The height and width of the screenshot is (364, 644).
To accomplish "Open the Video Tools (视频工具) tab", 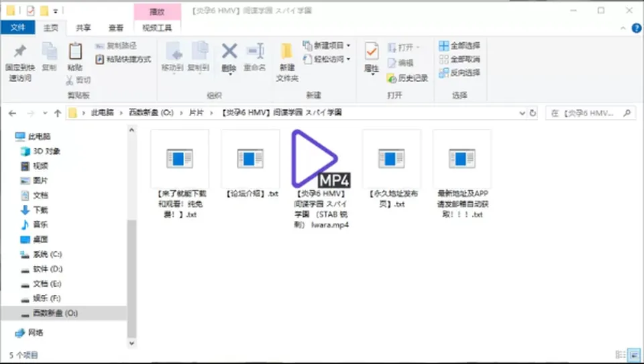I will pos(157,28).
